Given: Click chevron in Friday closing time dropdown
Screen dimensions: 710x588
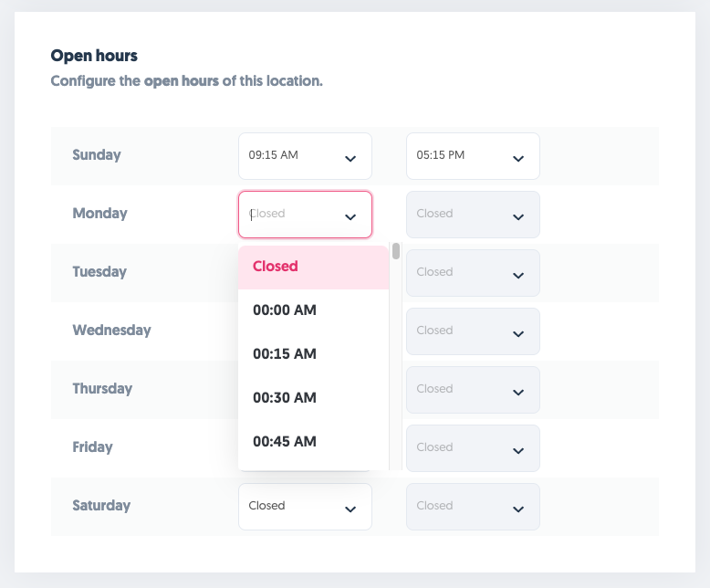Looking at the screenshot, I should pos(518,451).
